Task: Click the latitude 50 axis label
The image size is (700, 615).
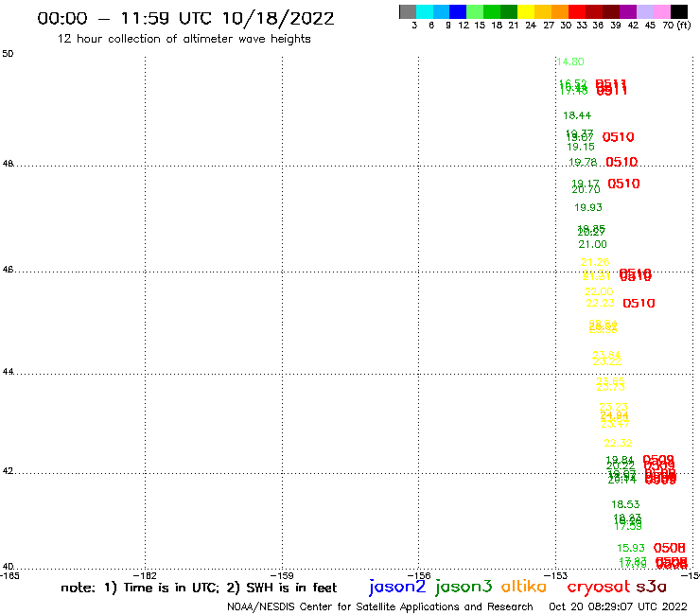Action: pyautogui.click(x=8, y=54)
